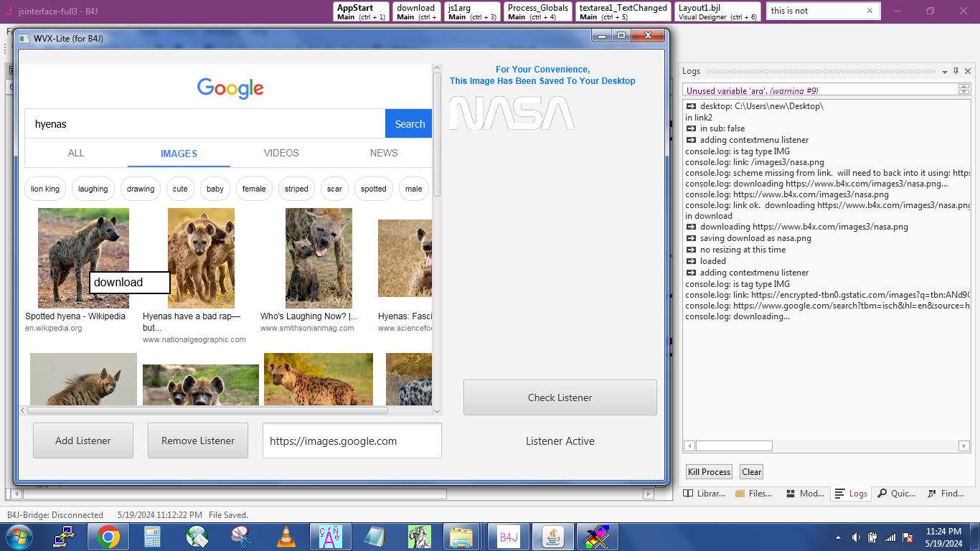Click the network signal tray icon

[x=890, y=537]
